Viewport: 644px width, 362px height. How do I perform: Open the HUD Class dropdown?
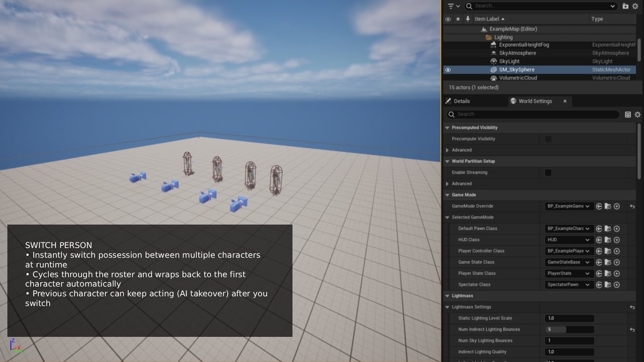tap(570, 240)
